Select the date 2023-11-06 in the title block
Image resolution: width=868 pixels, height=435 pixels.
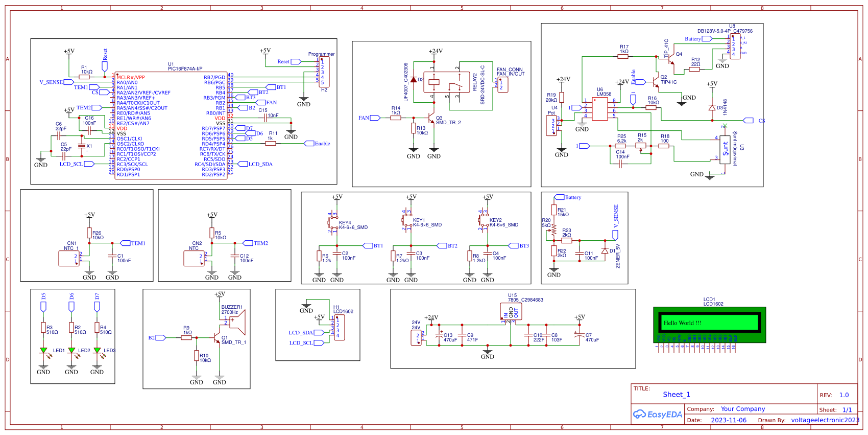(x=728, y=420)
